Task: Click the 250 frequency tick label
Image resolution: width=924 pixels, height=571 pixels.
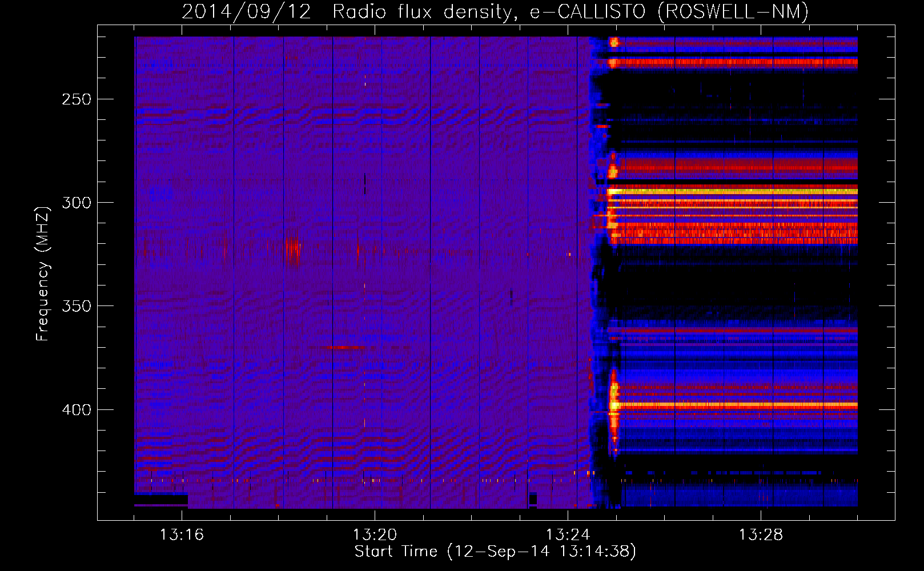Action: [x=77, y=99]
